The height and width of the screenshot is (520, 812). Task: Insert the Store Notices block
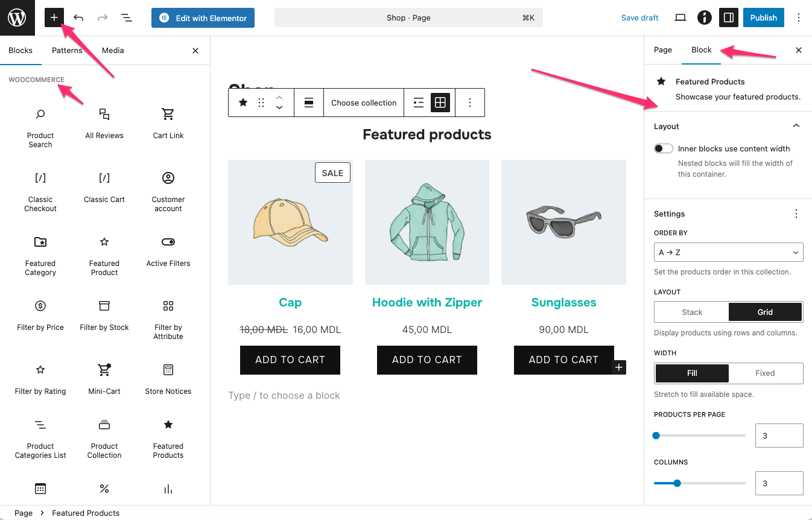[168, 378]
